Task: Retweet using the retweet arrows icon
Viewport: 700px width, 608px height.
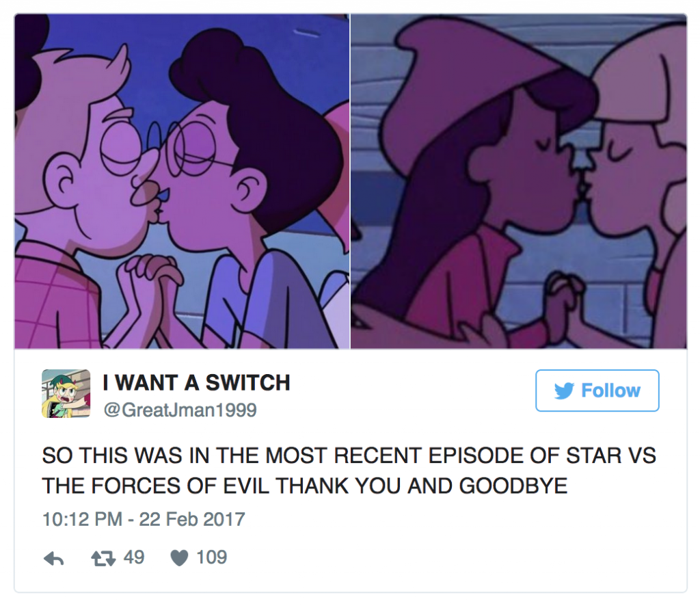Action: tap(103, 558)
